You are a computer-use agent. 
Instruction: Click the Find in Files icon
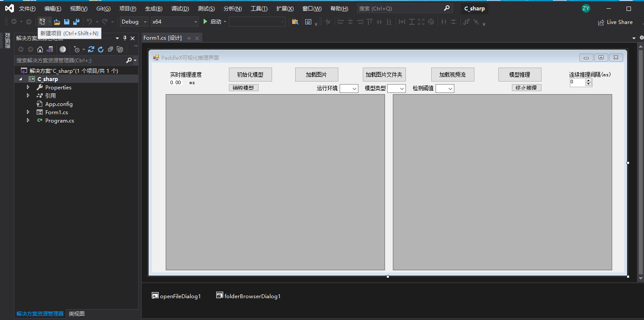click(x=295, y=22)
